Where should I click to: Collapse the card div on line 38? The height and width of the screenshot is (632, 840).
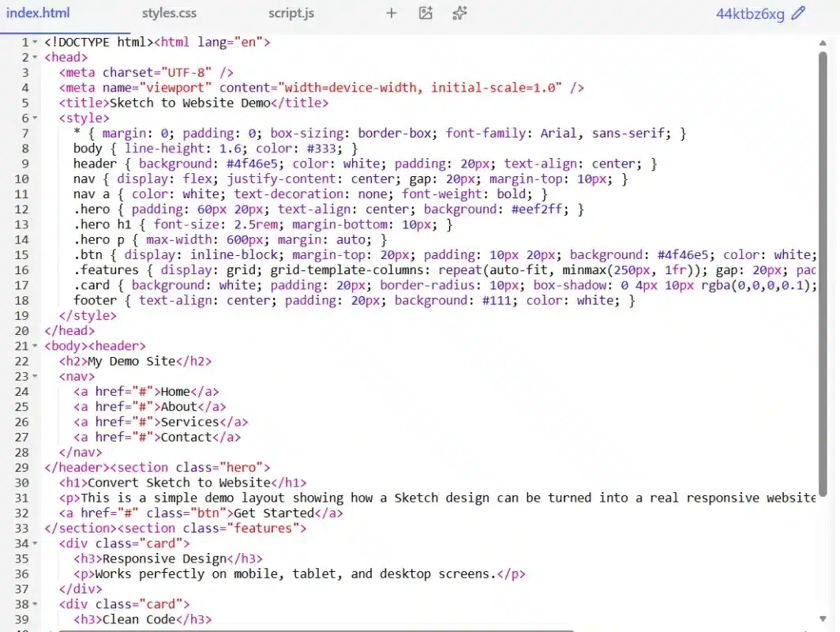pyautogui.click(x=35, y=604)
